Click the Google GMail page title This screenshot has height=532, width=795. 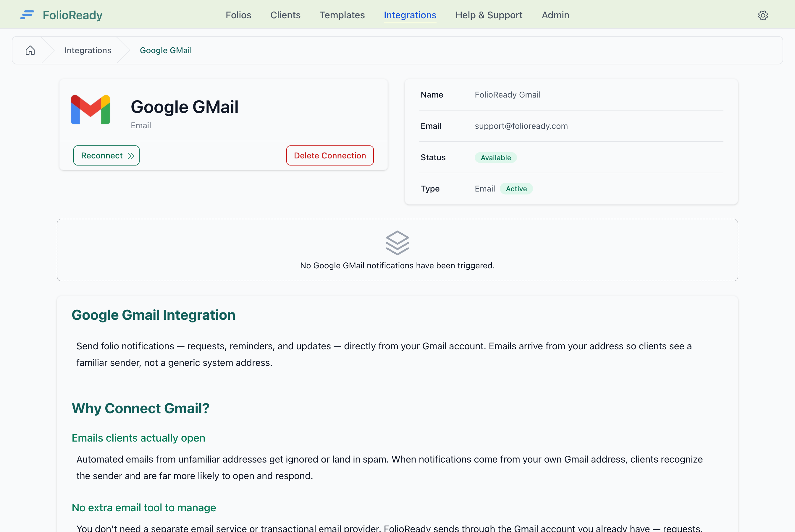pos(185,107)
